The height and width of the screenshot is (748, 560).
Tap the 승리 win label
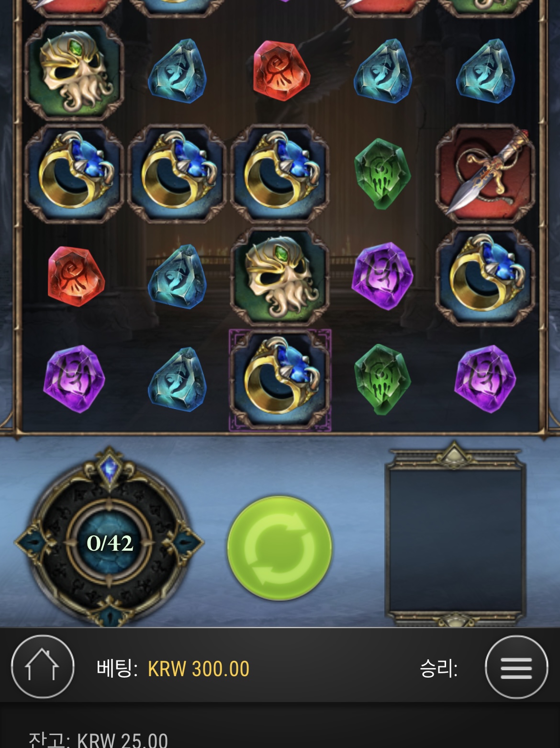(x=438, y=668)
